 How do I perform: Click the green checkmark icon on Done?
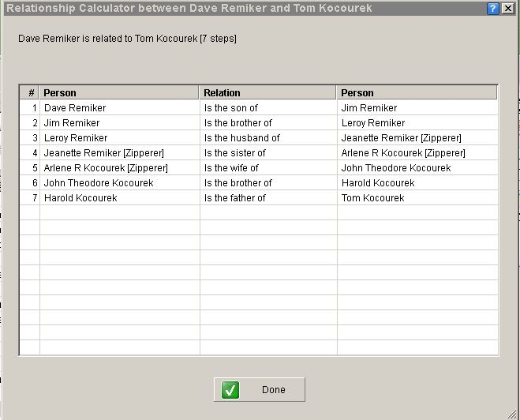[x=230, y=389]
